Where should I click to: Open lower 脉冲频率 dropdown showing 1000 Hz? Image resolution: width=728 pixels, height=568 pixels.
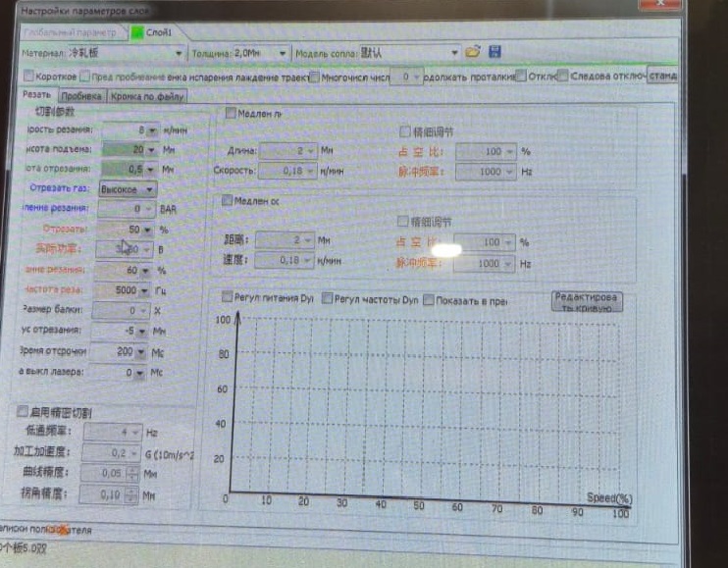(507, 264)
